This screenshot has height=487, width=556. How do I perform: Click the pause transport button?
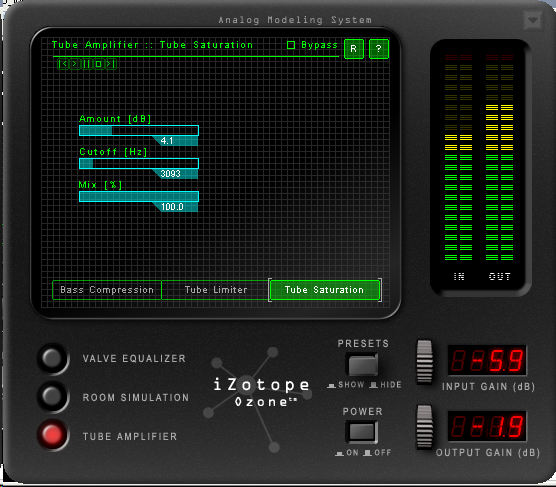click(x=86, y=64)
